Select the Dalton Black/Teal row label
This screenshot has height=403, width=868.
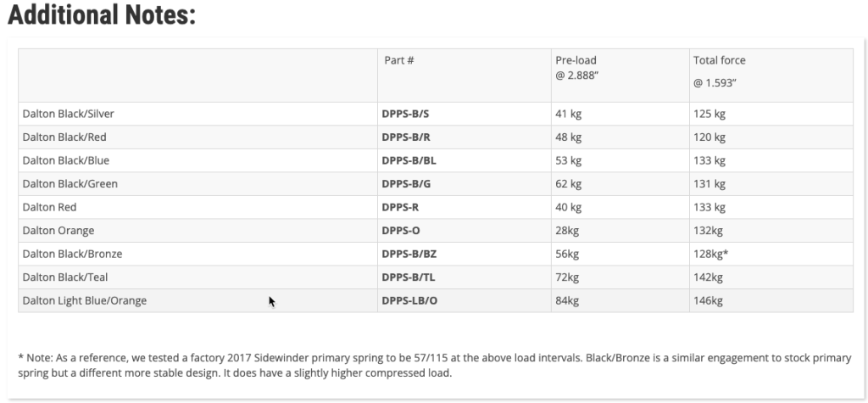click(x=65, y=277)
